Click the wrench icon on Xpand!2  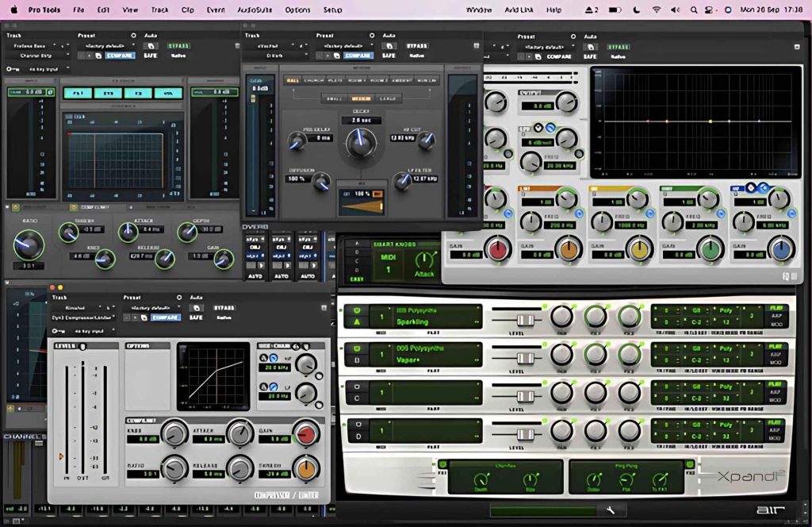611,510
